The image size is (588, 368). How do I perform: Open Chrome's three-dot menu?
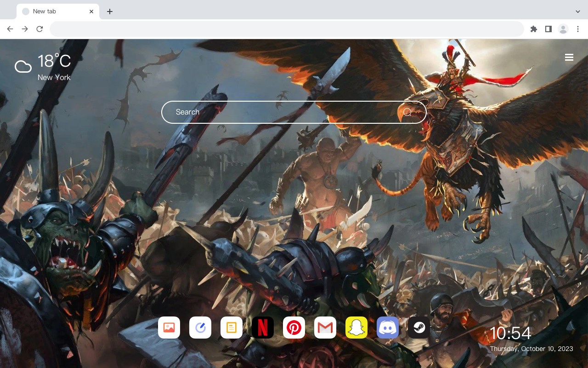578,29
